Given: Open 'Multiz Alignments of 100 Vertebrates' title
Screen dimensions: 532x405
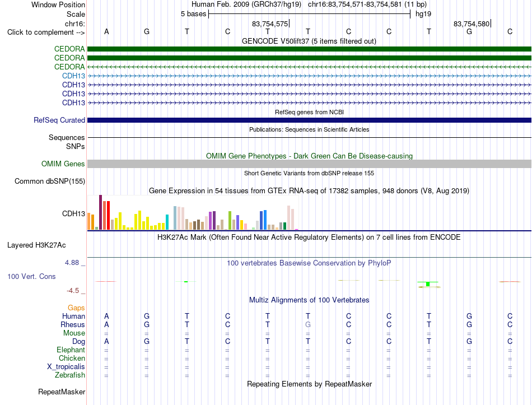Looking at the screenshot, I should click(309, 300).
